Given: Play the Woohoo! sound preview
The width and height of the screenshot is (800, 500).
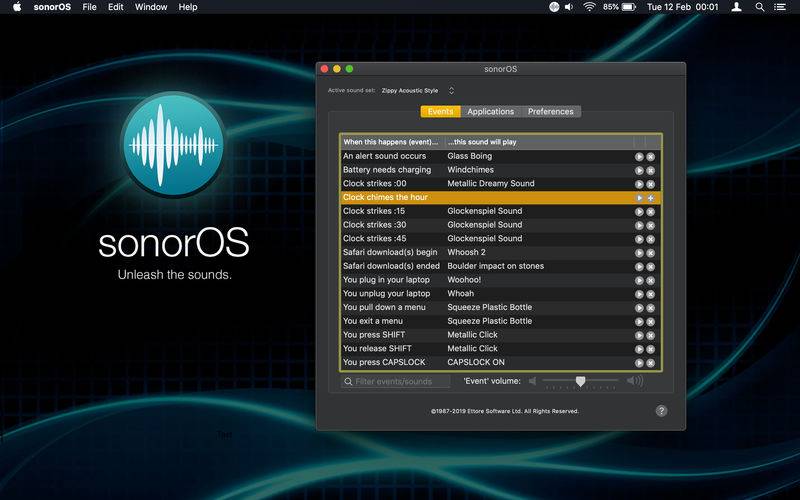Looking at the screenshot, I should point(639,281).
